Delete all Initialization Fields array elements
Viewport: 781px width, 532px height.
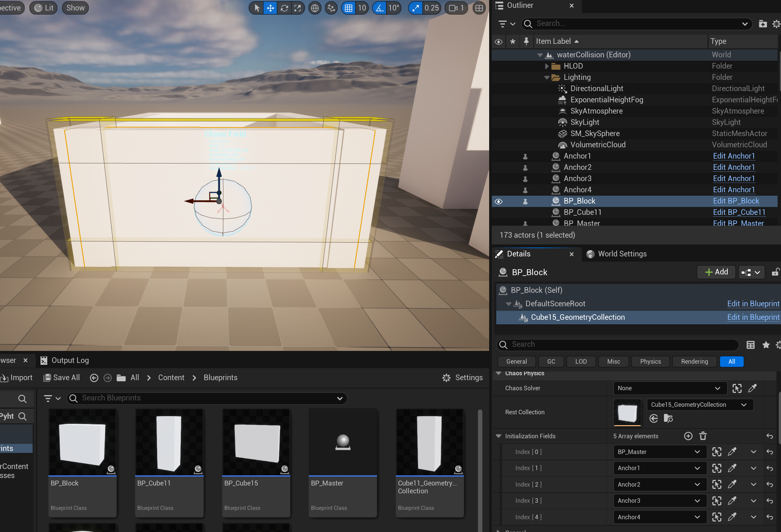[703, 436]
